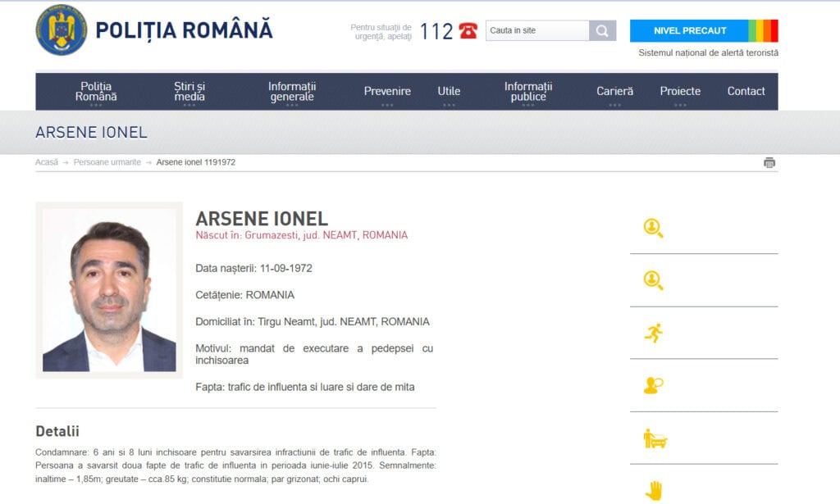Open the first person-search sidebar icon
Screen dimensions: 840x504
click(x=653, y=228)
